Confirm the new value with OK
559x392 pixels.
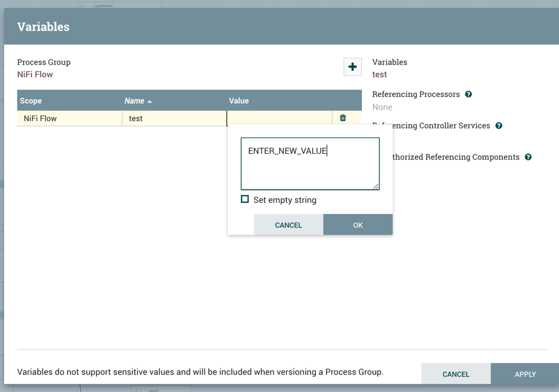[358, 224]
